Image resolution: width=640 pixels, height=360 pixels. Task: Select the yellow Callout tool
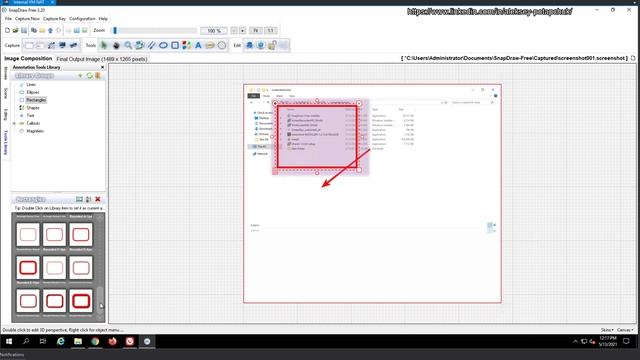pyautogui.click(x=210, y=45)
